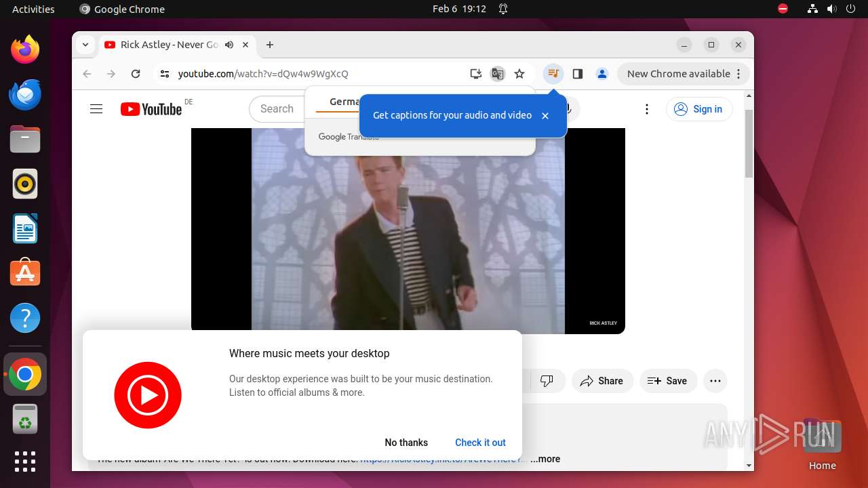Show Applications grid
Screen dimensions: 868x488
[x=25, y=462]
